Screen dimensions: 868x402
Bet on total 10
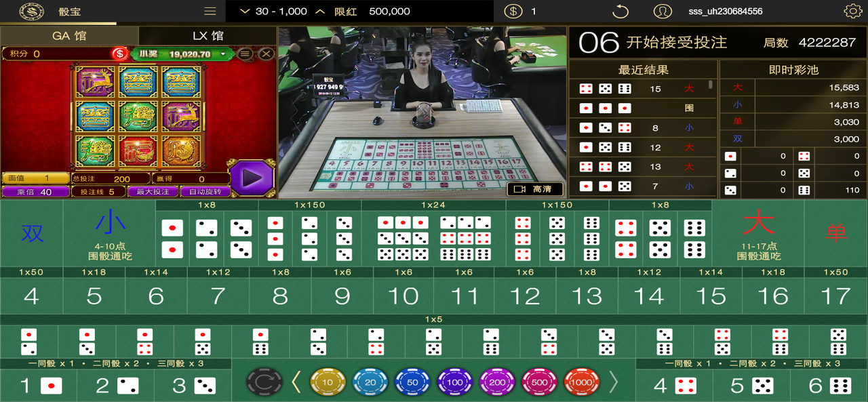(403, 296)
